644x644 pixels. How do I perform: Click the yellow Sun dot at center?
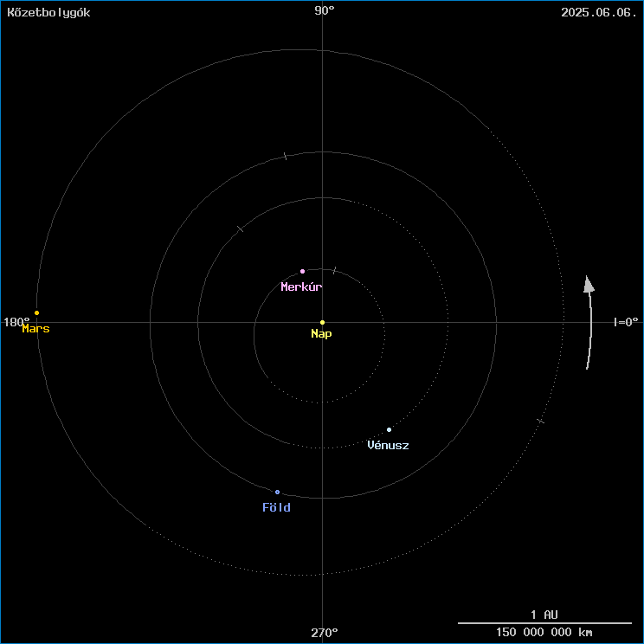pos(322,322)
